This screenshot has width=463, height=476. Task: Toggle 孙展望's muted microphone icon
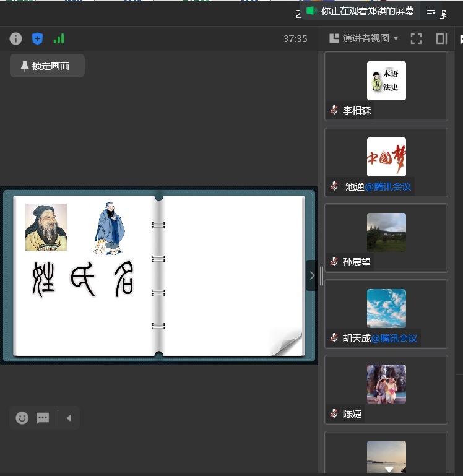click(x=334, y=262)
